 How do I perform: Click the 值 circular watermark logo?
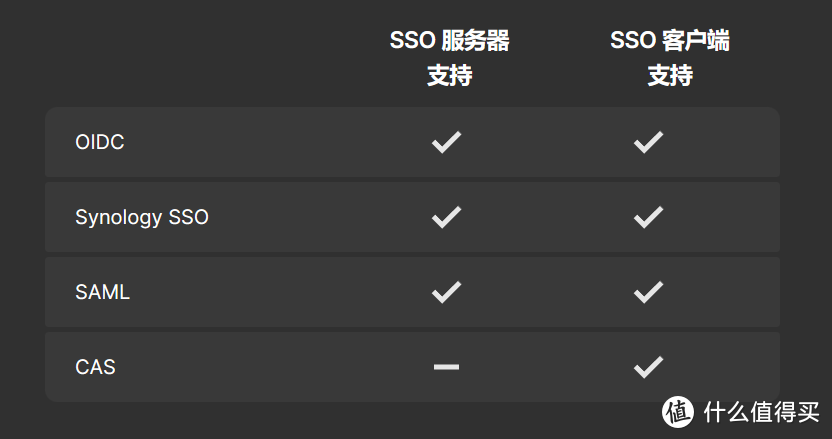coord(678,410)
